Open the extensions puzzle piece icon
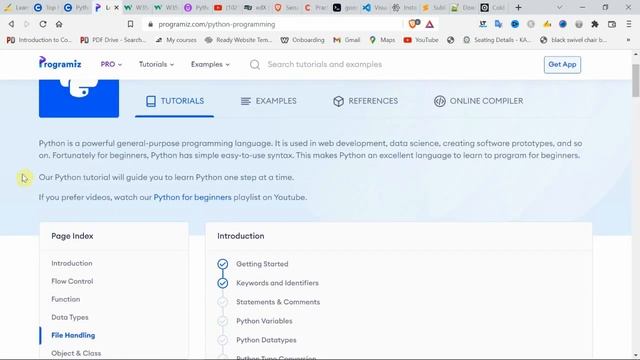 click(595, 24)
